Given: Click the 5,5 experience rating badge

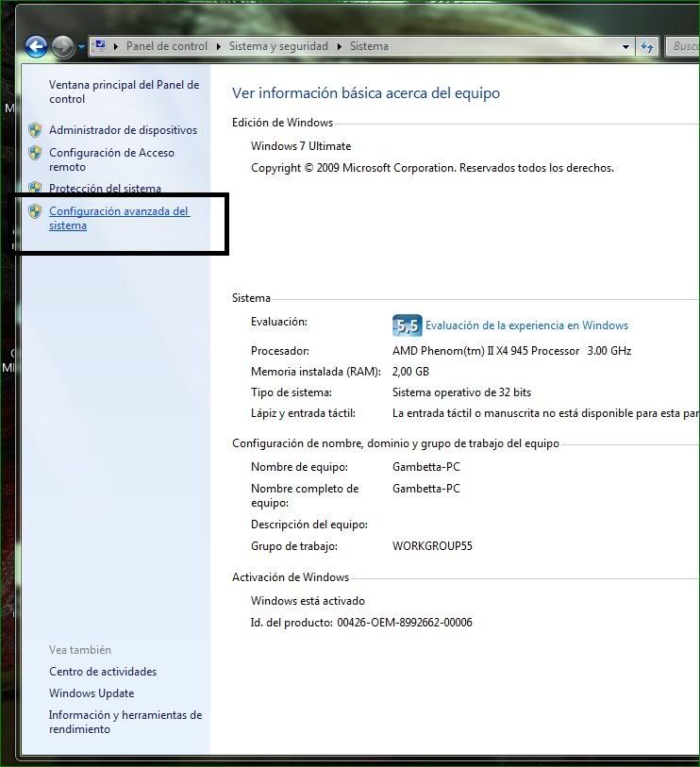Looking at the screenshot, I should point(407,325).
